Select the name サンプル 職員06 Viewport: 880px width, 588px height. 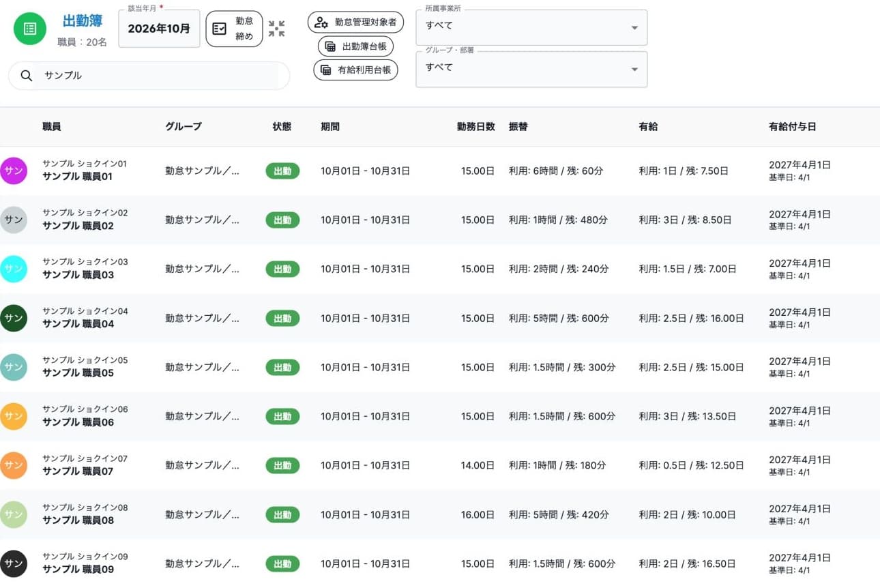click(x=78, y=422)
